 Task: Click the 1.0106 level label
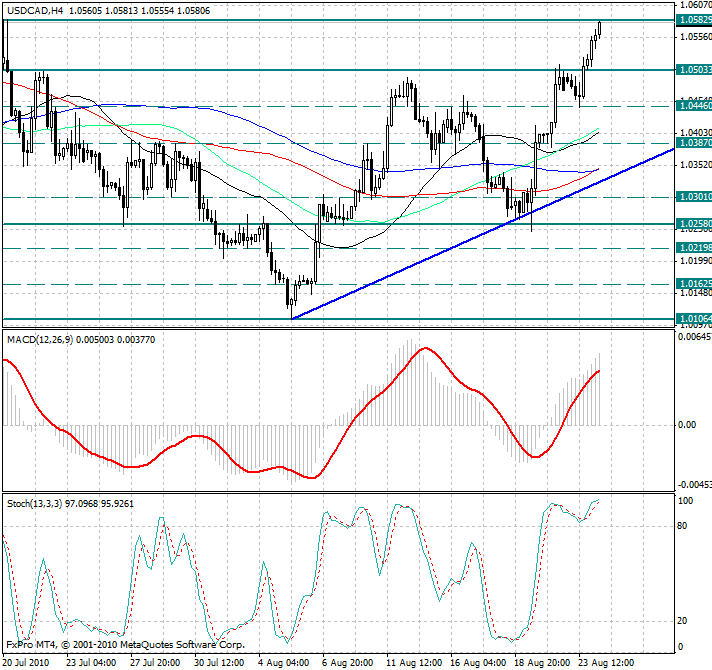pyautogui.click(x=694, y=319)
